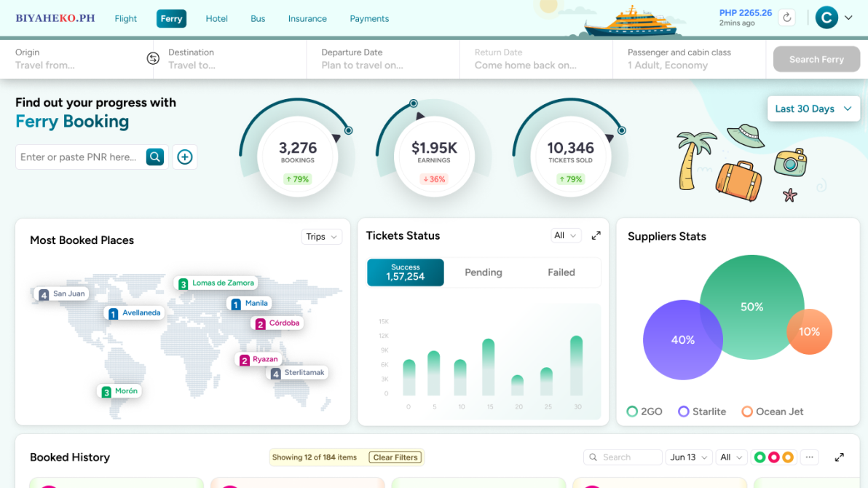Open Booked History more options menu
The height and width of the screenshot is (488, 868).
tap(810, 457)
